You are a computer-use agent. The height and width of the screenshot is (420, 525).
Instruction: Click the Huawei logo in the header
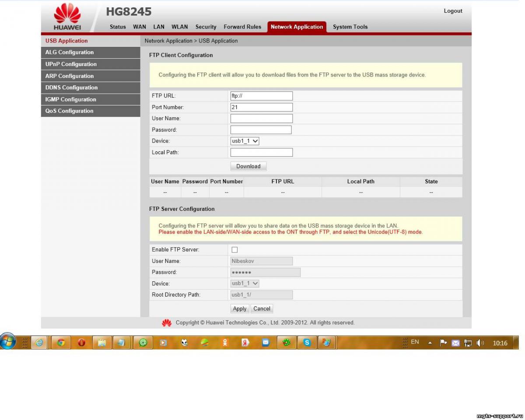point(67,17)
